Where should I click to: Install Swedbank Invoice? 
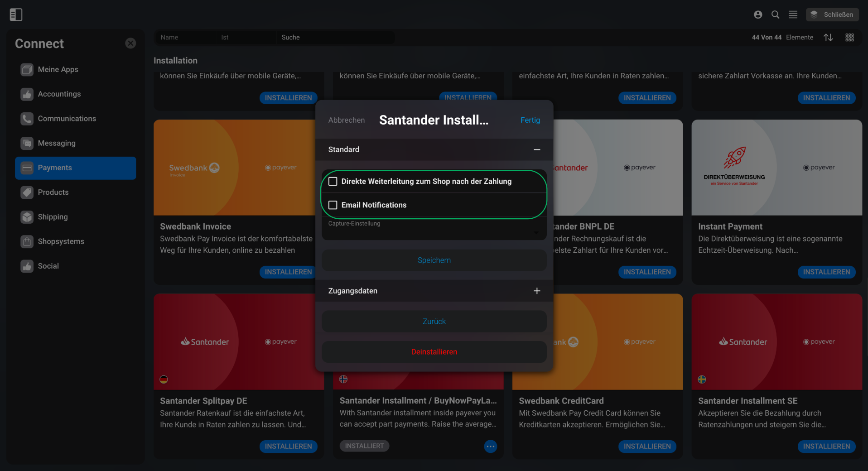(288, 272)
